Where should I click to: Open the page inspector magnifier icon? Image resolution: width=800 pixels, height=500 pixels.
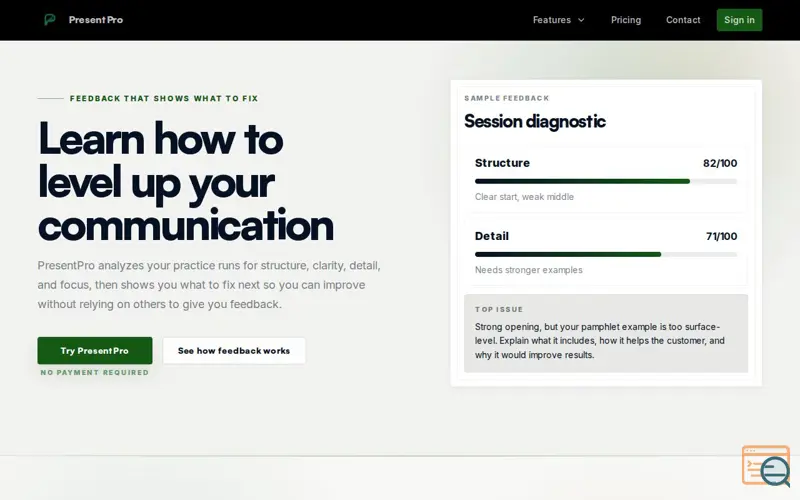tap(766, 466)
